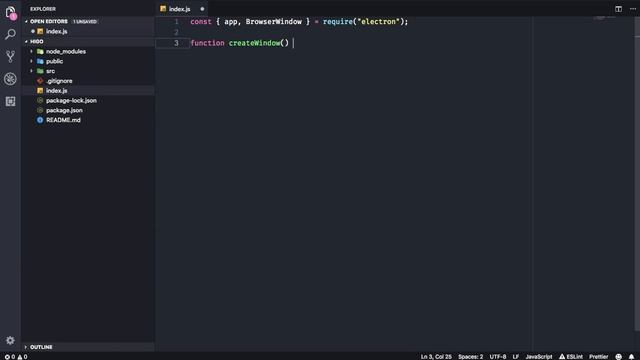This screenshot has height=360, width=640.
Task: Open editor More Actions ellipsis
Action: click(x=633, y=9)
